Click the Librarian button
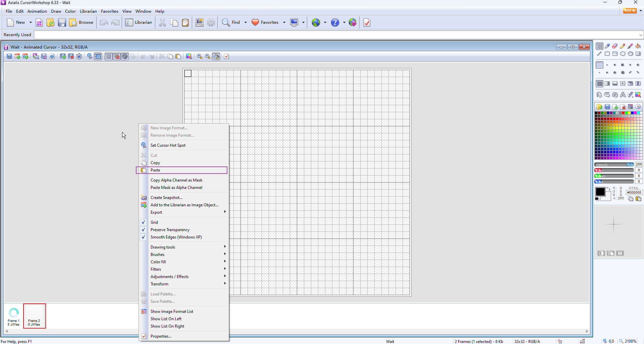This screenshot has width=644, height=344. 139,22
